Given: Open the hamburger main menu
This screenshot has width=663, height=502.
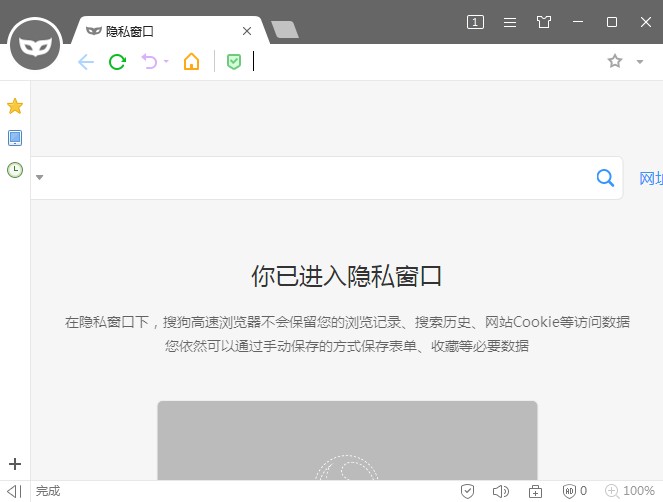Looking at the screenshot, I should tap(510, 22).
